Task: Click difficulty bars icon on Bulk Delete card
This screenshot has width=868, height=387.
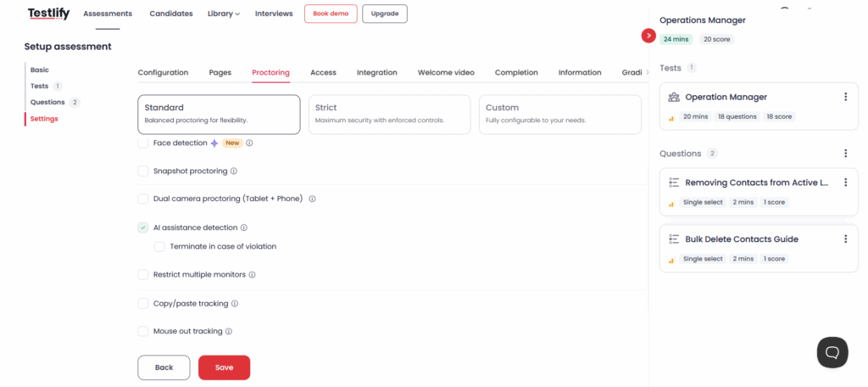Action: (671, 260)
